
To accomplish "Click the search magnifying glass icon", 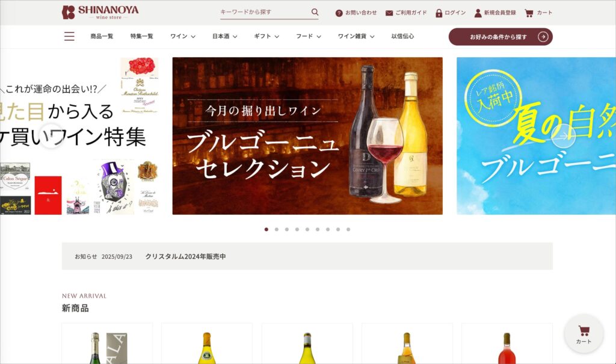I will tap(315, 12).
